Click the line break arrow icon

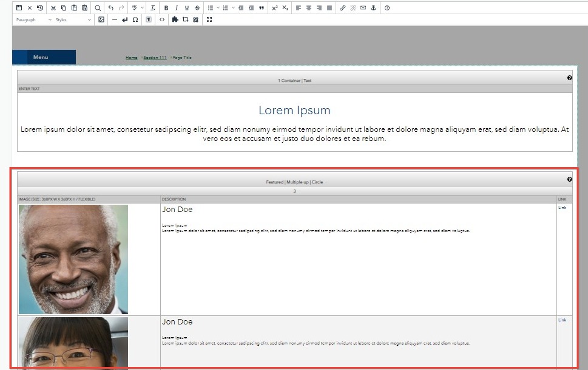[x=125, y=19]
